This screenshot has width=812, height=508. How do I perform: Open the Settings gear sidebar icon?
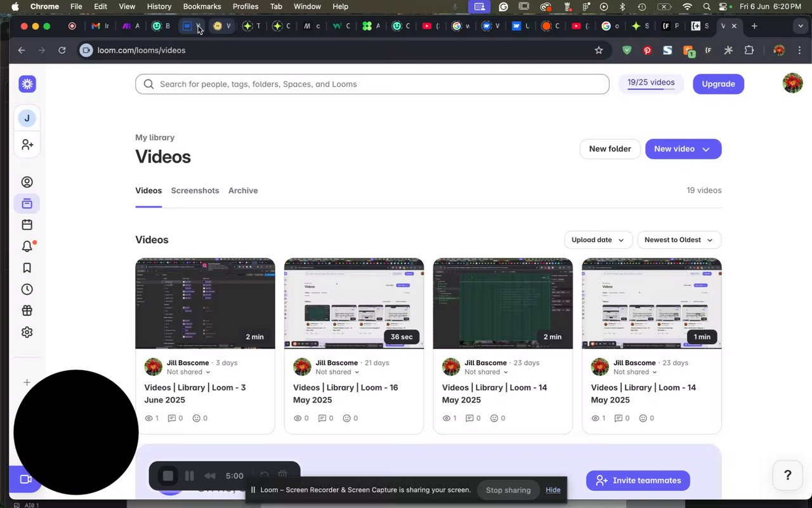click(x=27, y=332)
